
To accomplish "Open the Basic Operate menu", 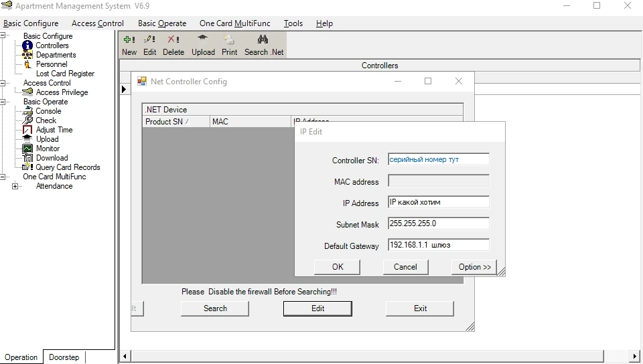I will click(162, 23).
